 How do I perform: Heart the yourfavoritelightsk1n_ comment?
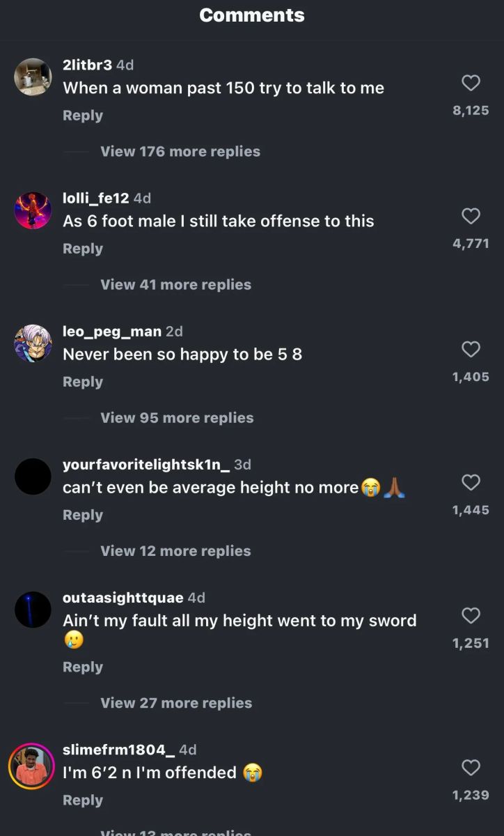(x=471, y=482)
